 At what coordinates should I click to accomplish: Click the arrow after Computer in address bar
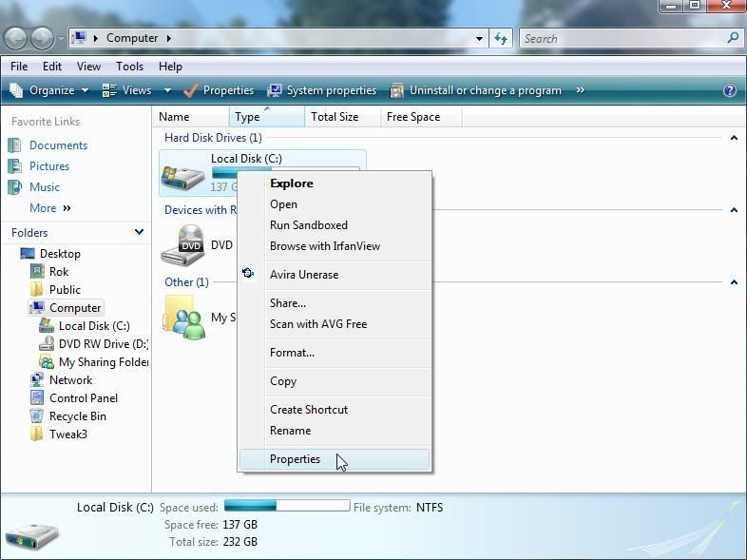click(x=168, y=38)
